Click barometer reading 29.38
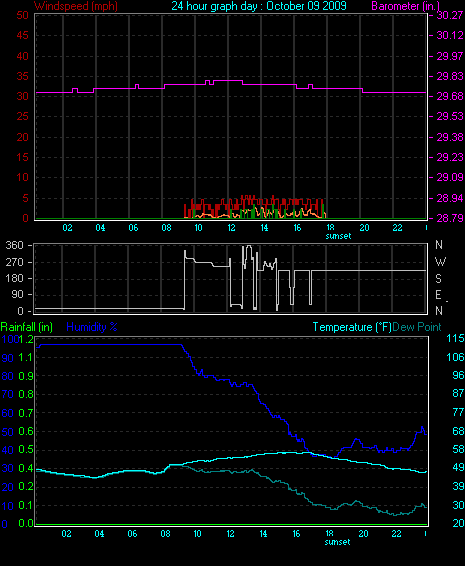Screen dimensions: 465x566 [x=450, y=137]
